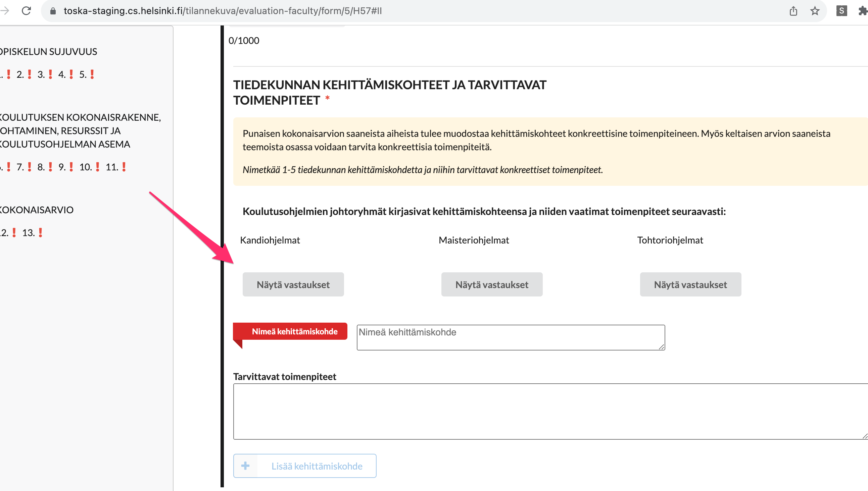This screenshot has height=491, width=868.
Task: Open the KOKONAISARVIO sidebar section
Action: 36,209
